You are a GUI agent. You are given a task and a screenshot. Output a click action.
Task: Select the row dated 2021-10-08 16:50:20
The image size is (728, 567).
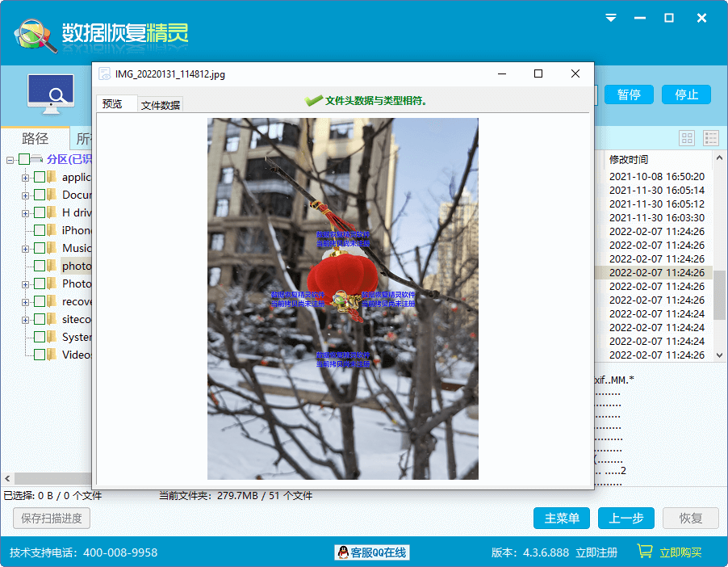point(656,177)
